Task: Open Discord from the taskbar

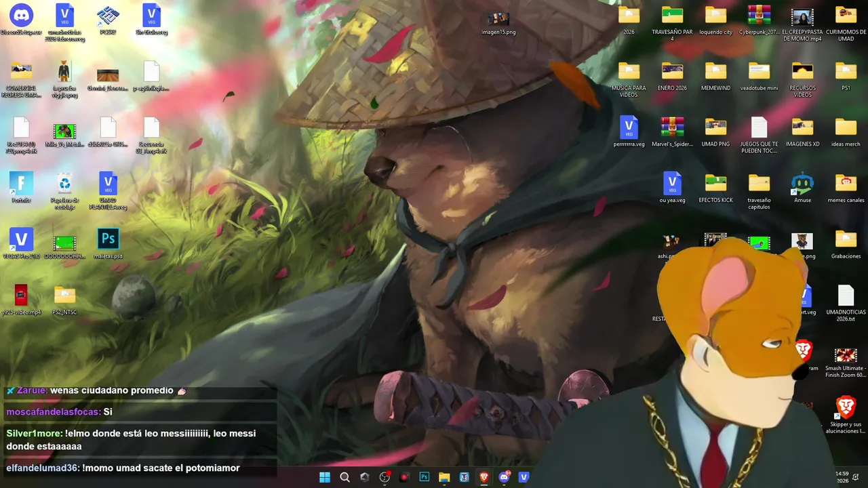Action: click(504, 477)
